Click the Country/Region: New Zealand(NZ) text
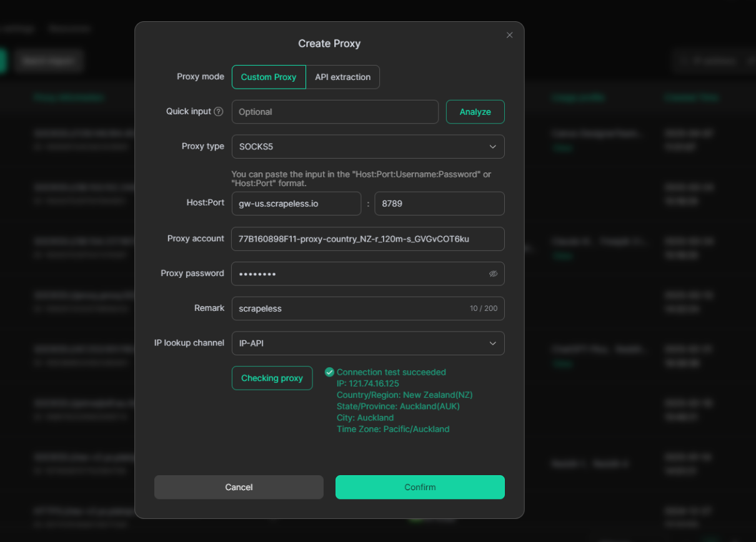Screen dimensions: 756x542 point(404,395)
